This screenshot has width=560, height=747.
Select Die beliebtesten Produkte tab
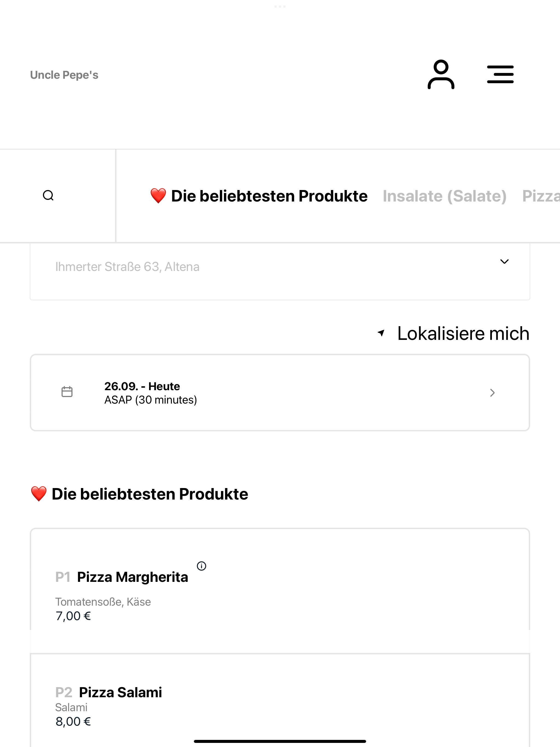[x=259, y=196]
